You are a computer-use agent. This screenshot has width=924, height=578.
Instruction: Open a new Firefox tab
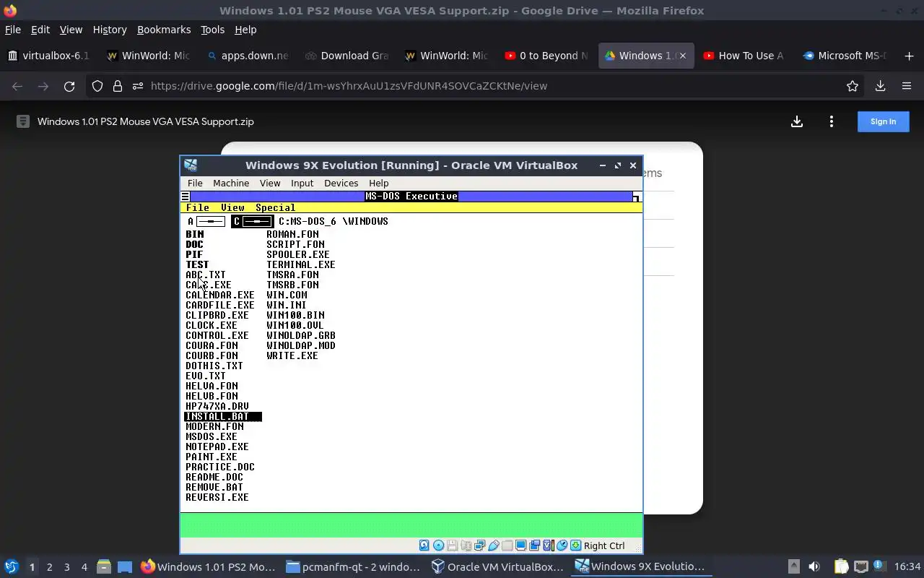[909, 56]
